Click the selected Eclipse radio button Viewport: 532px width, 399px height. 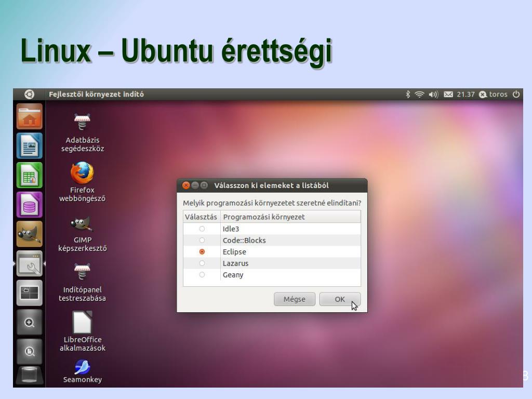point(202,252)
